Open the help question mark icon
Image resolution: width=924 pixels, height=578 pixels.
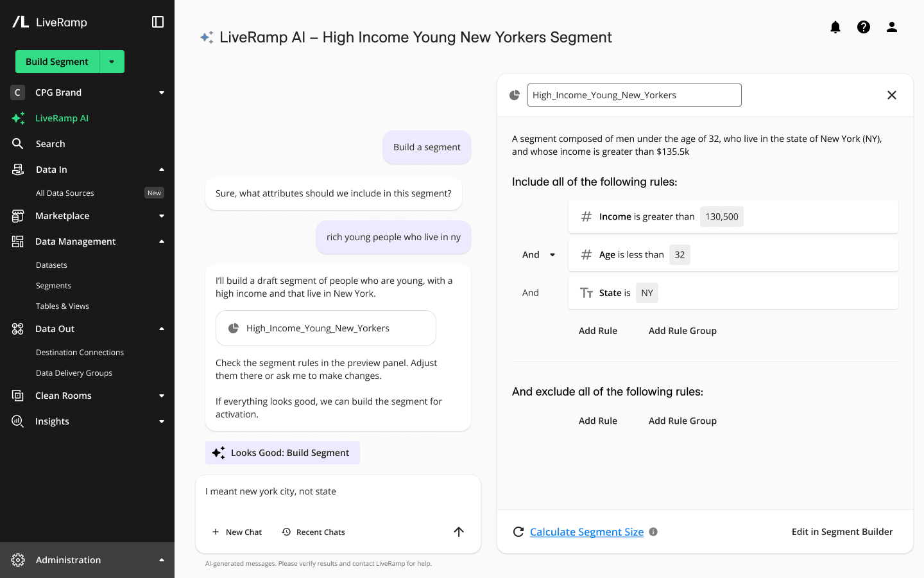tap(864, 27)
